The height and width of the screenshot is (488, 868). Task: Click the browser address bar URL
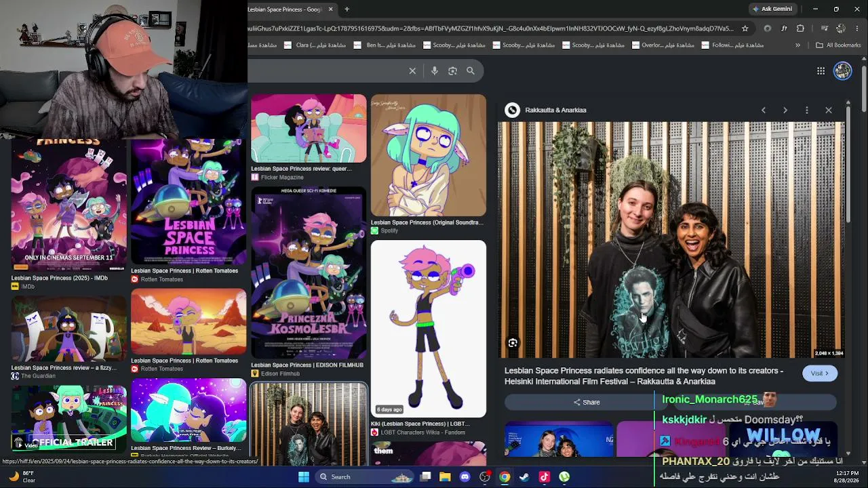point(491,28)
